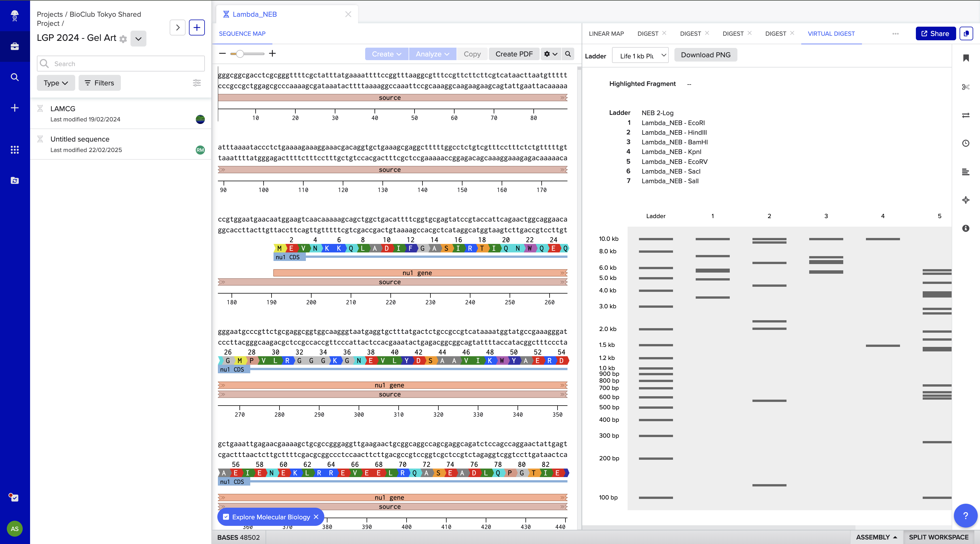Toggle the Explore Molecular Biology checkbox
Screen dimensions: 980x544
pos(226,517)
